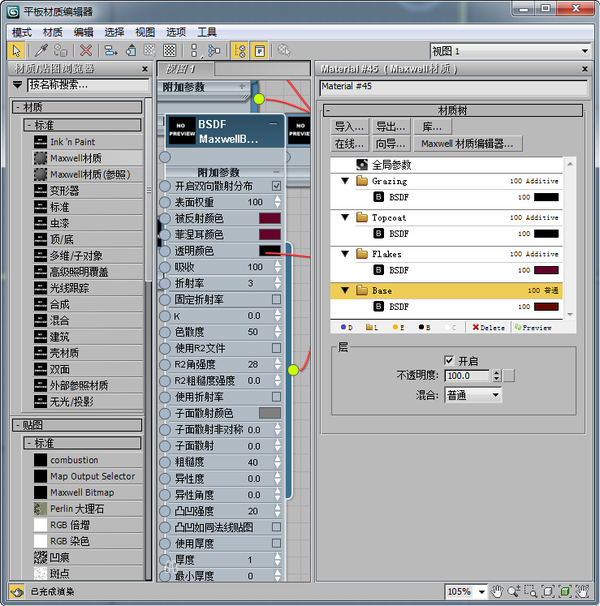Click the 在线... button
Image resolution: width=600 pixels, height=606 pixels.
[349, 144]
